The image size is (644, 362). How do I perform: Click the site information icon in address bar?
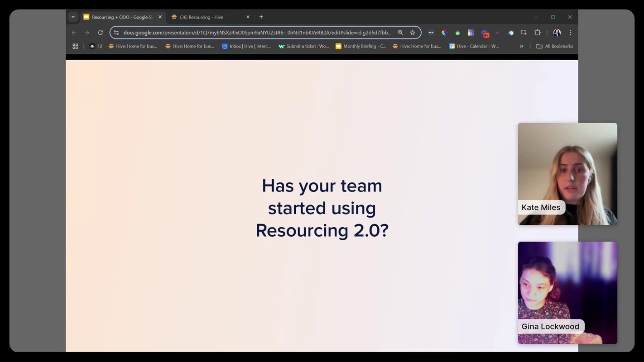click(116, 32)
